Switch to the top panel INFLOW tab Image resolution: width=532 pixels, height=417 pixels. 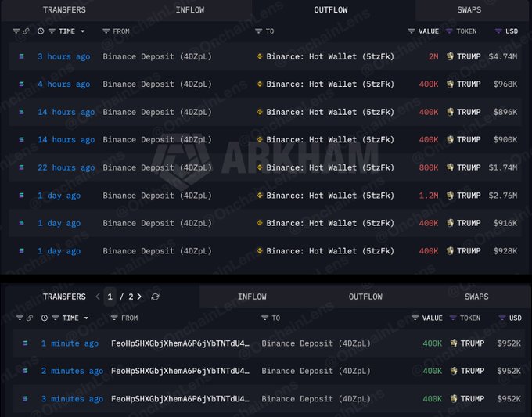[190, 10]
